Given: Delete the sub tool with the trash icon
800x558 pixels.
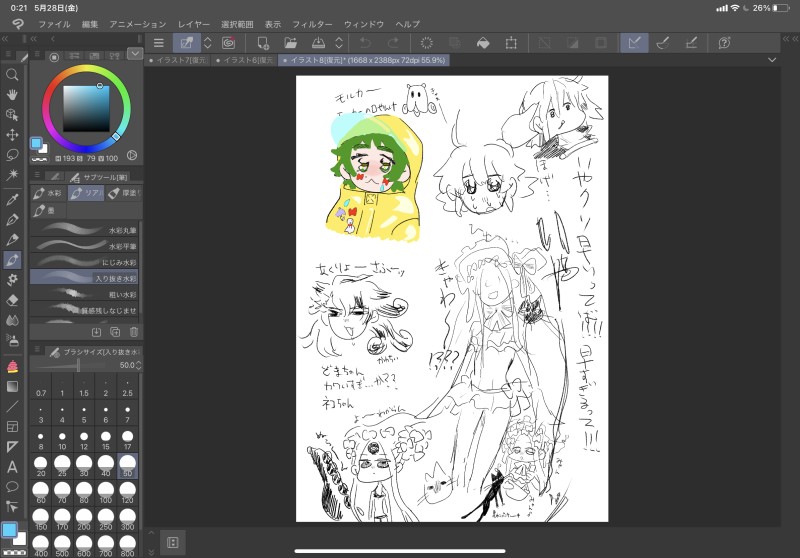Looking at the screenshot, I should coord(134,331).
